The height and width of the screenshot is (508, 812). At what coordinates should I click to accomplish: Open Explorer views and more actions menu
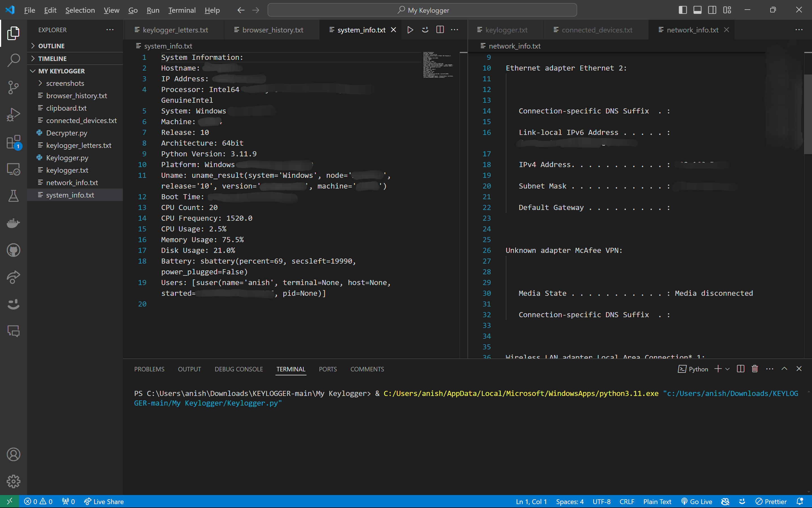110,30
